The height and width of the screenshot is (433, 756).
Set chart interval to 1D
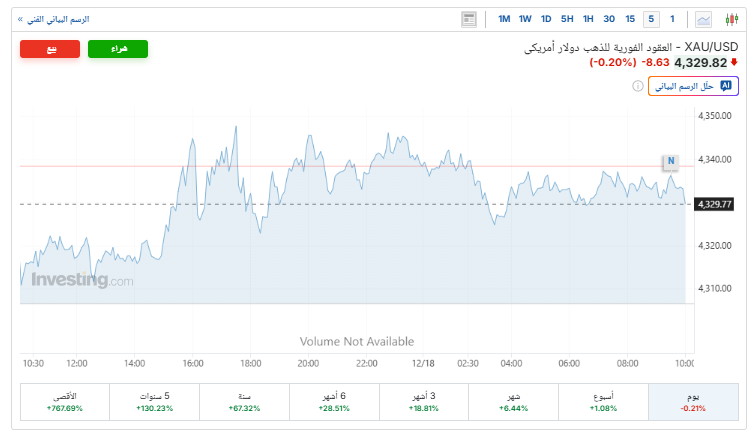[x=546, y=19]
